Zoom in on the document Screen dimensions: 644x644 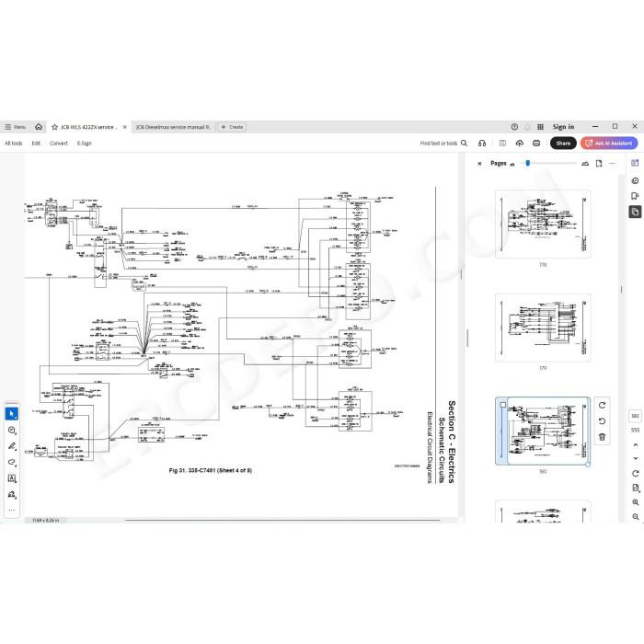pyautogui.click(x=635, y=502)
